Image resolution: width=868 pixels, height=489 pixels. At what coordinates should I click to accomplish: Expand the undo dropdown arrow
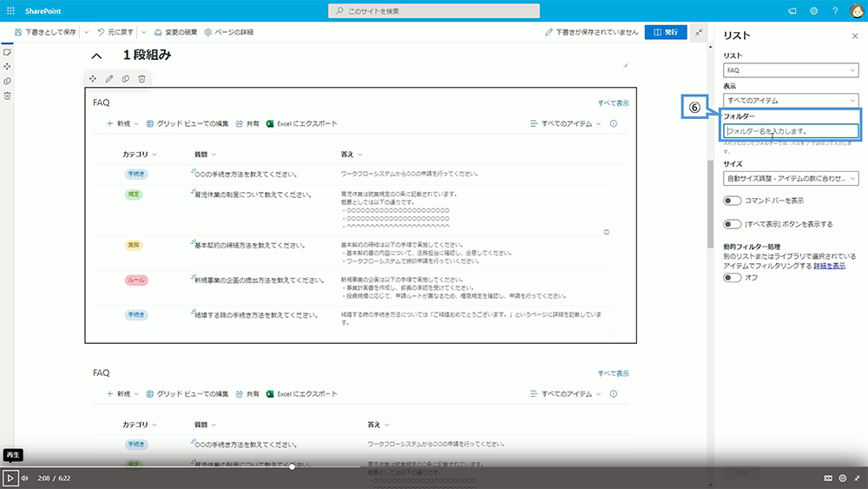[144, 32]
